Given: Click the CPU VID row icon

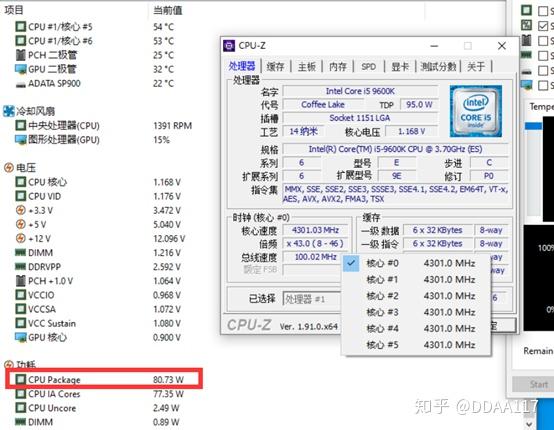Looking at the screenshot, I should (21, 196).
